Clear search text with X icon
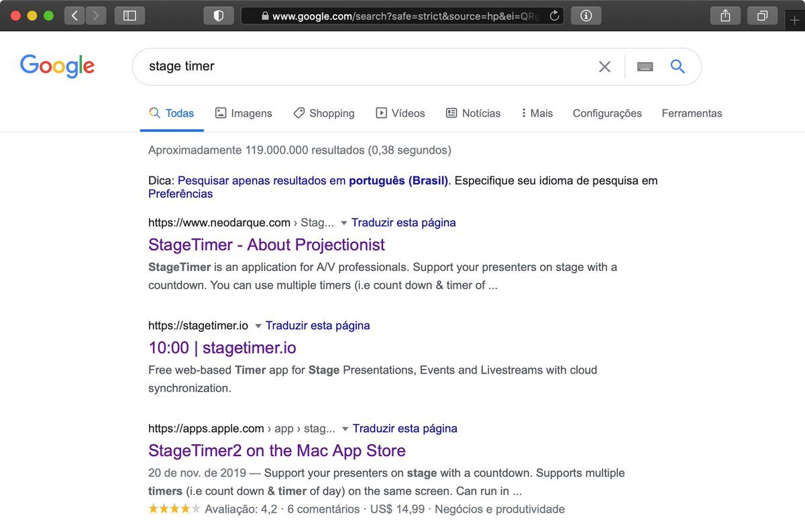 click(x=604, y=66)
